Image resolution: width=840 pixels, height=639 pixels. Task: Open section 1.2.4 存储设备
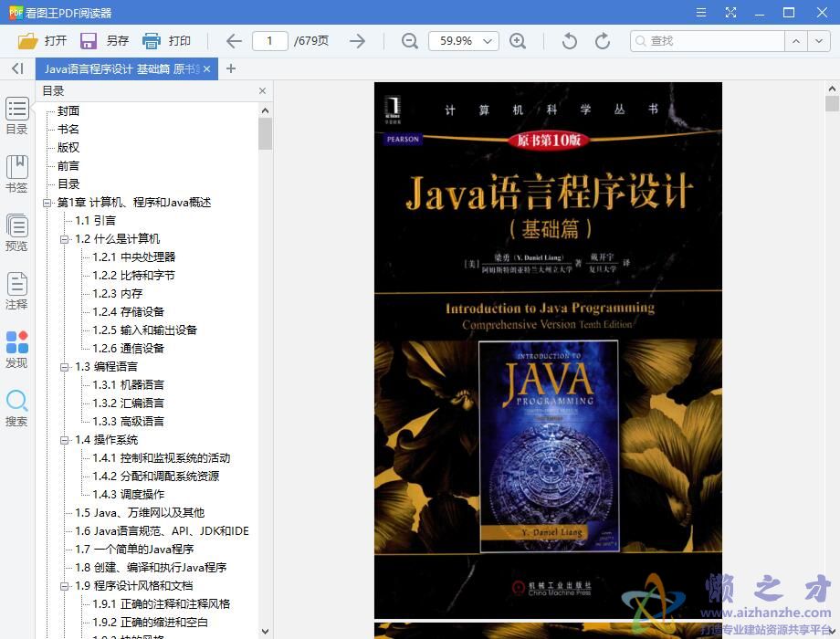[128, 311]
